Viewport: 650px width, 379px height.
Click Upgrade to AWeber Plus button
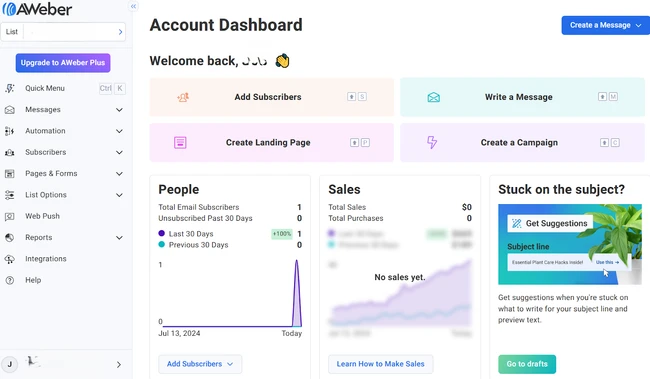pyautogui.click(x=63, y=63)
